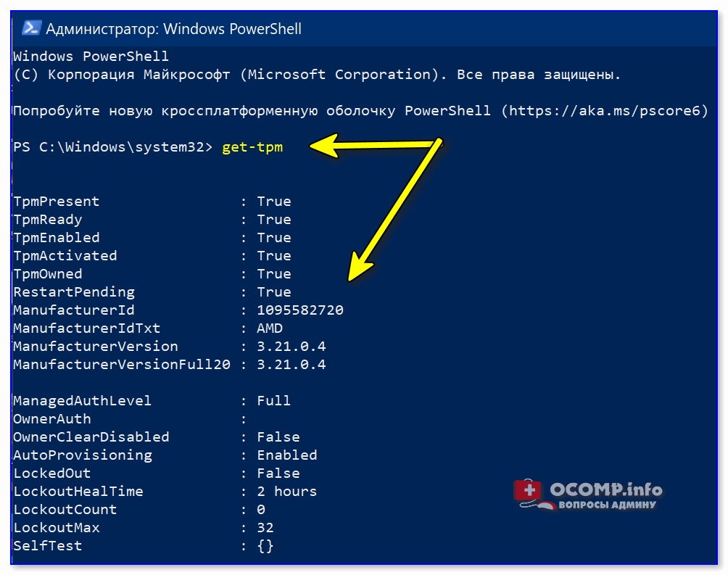
Task: Click the AutoProvisioning Enabled value
Action: 287,455
